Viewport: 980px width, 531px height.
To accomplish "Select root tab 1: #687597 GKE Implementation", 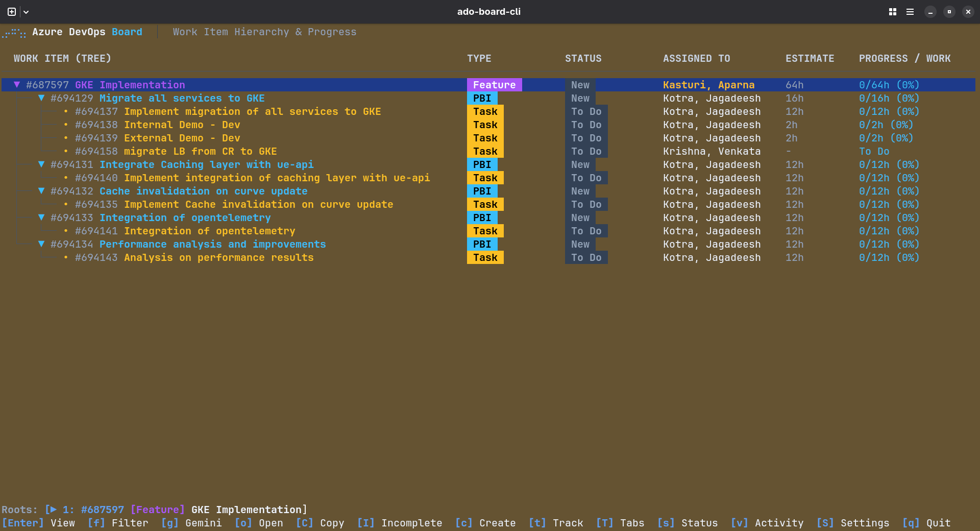I will (x=176, y=510).
